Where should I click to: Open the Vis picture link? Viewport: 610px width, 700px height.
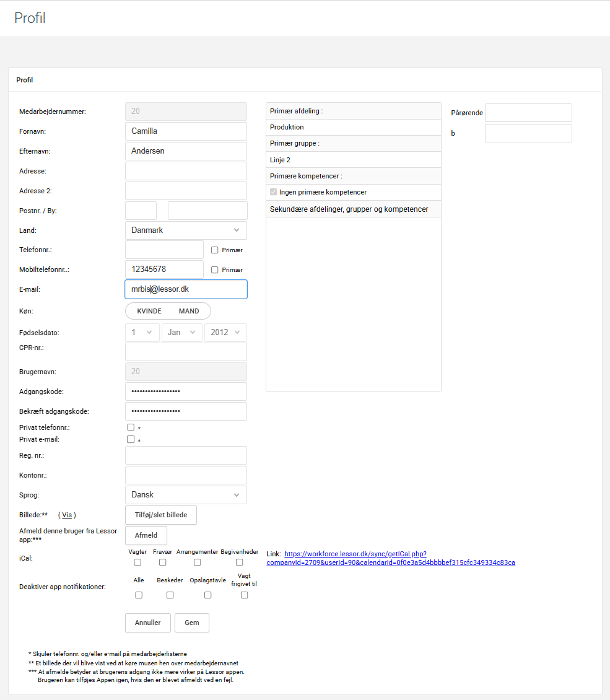point(67,515)
